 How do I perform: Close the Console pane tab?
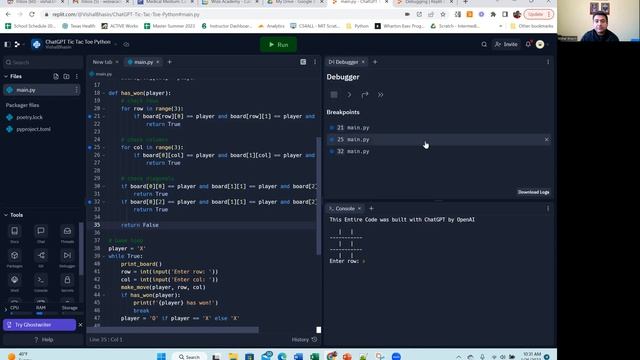360,209
